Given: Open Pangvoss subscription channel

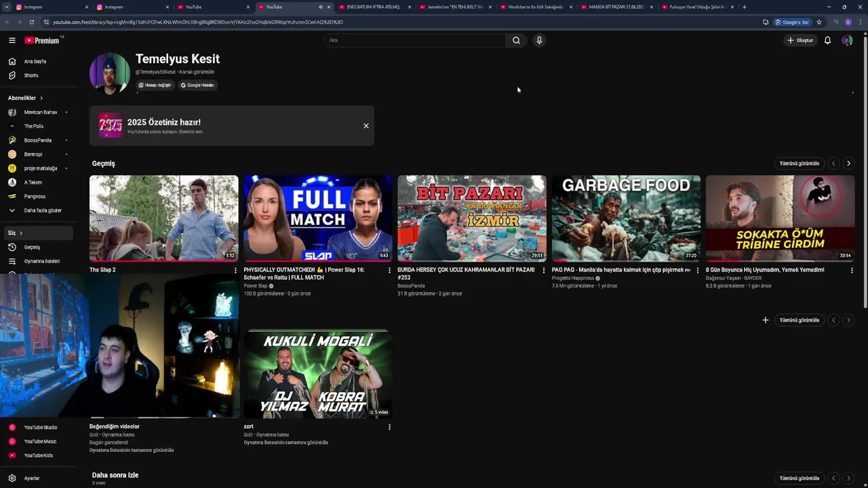Looking at the screenshot, I should coord(35,196).
